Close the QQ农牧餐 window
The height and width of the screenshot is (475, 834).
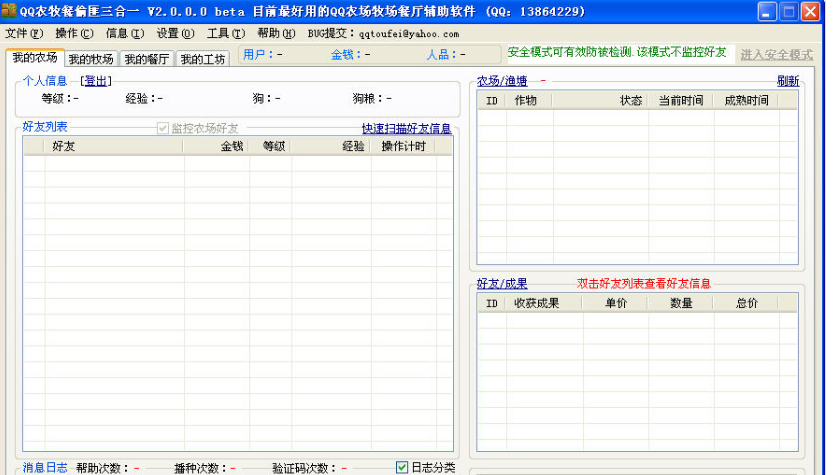(x=810, y=11)
